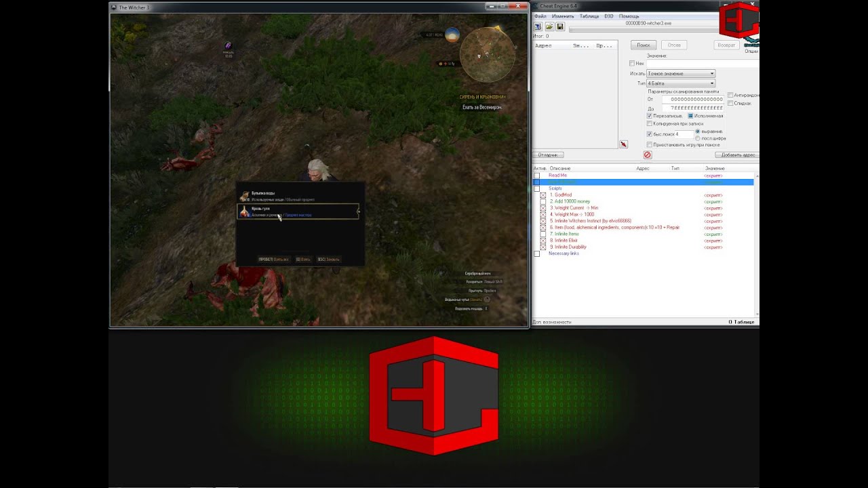
Task: Toggle 4. Weight Max -> 1000 checkbox
Action: click(x=542, y=214)
